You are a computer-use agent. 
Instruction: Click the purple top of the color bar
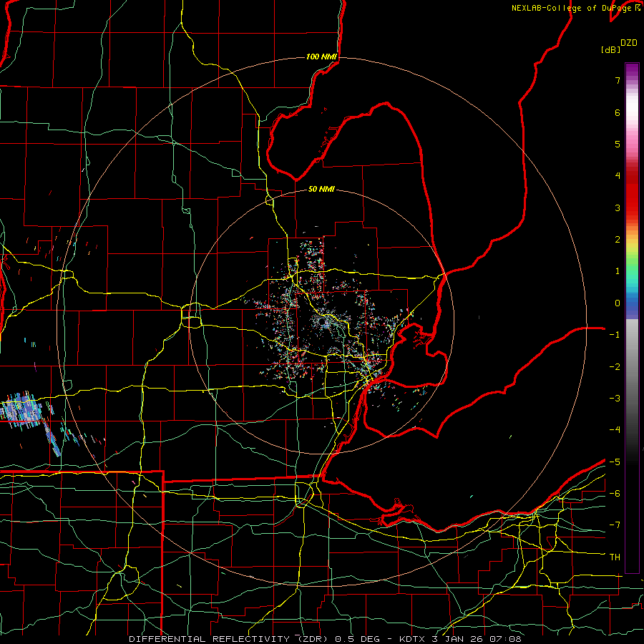632,70
